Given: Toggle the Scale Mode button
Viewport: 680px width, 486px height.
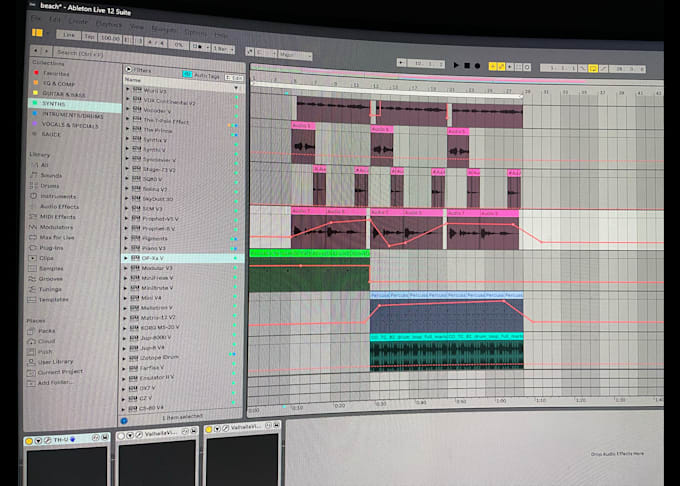Looking at the screenshot, I should pyautogui.click(x=250, y=52).
